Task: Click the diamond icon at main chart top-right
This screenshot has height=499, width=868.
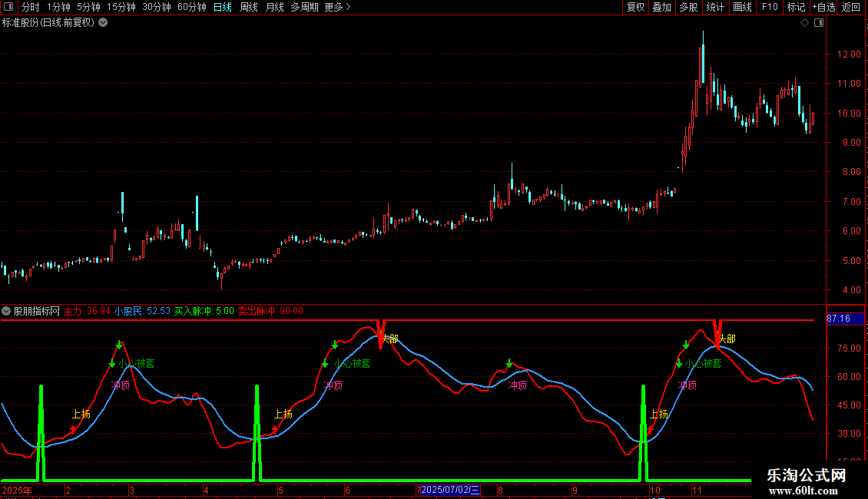Action: [805, 23]
